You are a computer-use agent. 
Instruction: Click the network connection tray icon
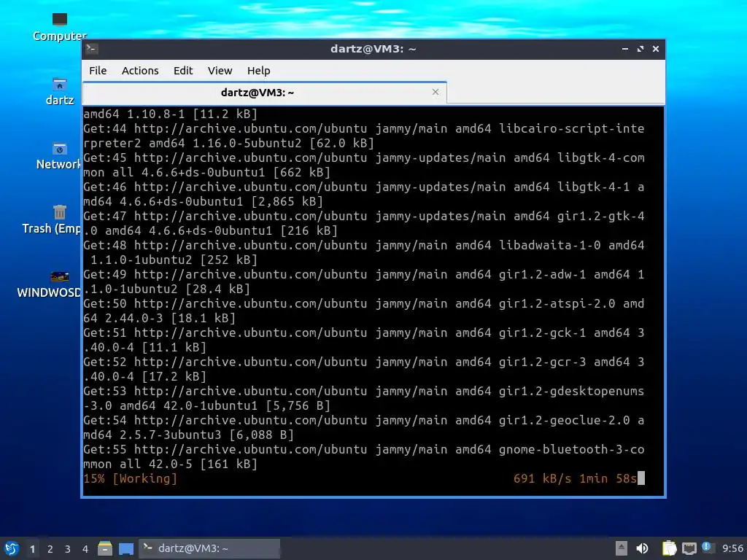pos(689,548)
